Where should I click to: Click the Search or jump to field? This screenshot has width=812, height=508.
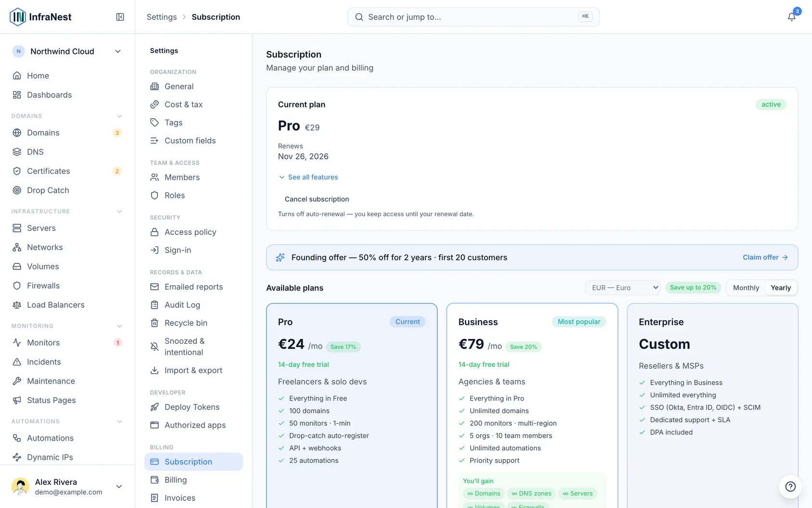click(x=473, y=17)
